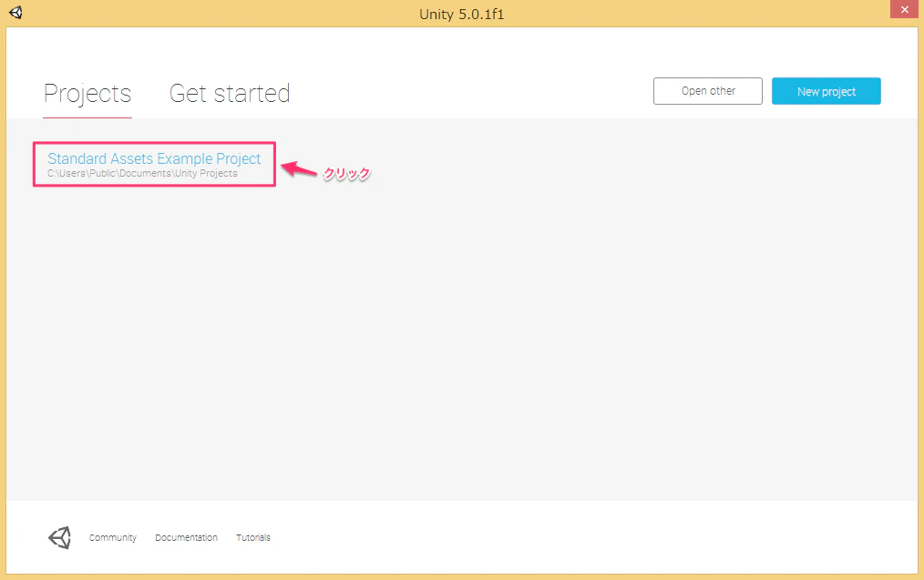Close the Unity launcher window
Image resolution: width=924 pixels, height=580 pixels.
(905, 9)
